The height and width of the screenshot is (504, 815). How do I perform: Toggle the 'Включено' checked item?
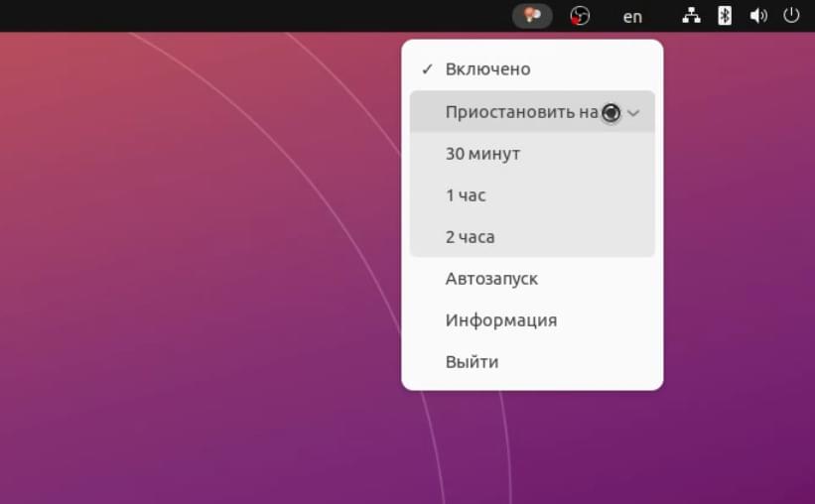532,69
